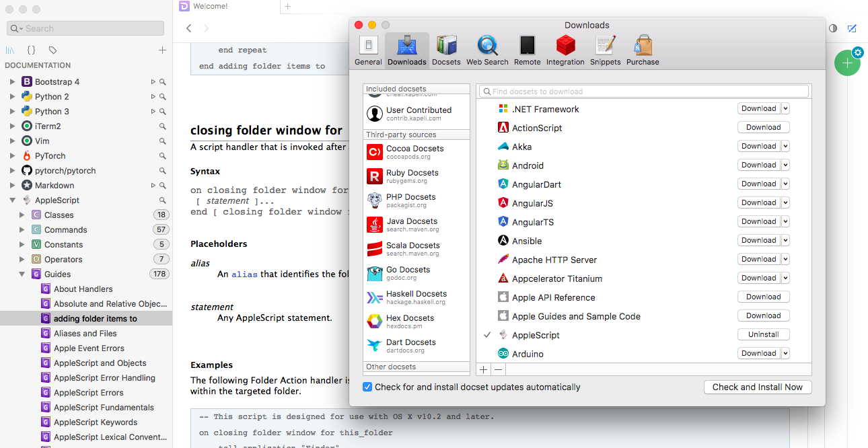This screenshot has height=448, width=868.
Task: Select Java Docsets source
Action: [x=416, y=225]
